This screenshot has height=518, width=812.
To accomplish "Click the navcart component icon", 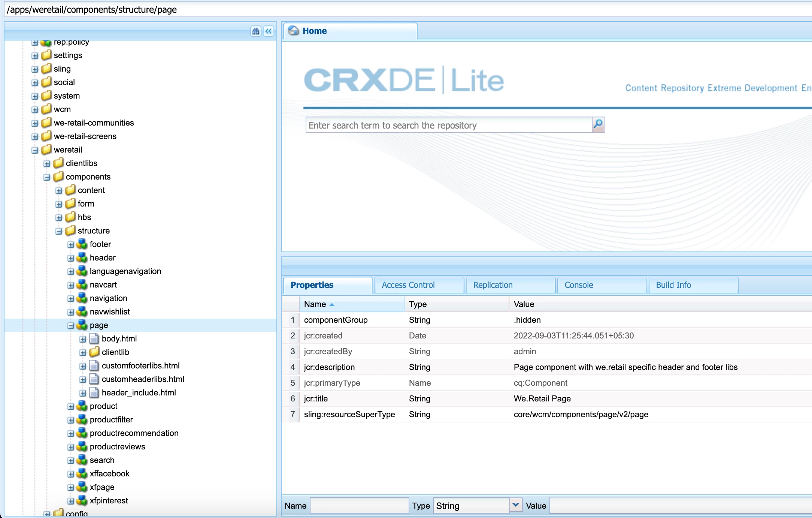I will point(82,285).
